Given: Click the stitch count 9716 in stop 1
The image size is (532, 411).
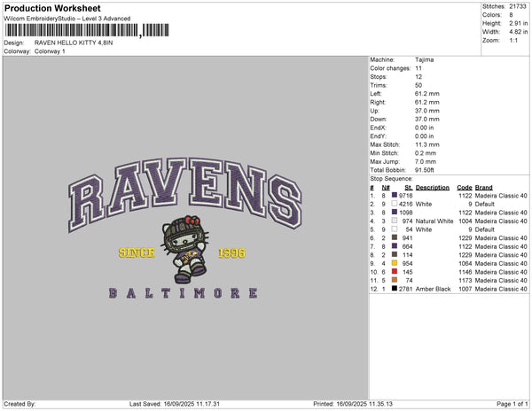Looking at the screenshot, I should tap(405, 196).
